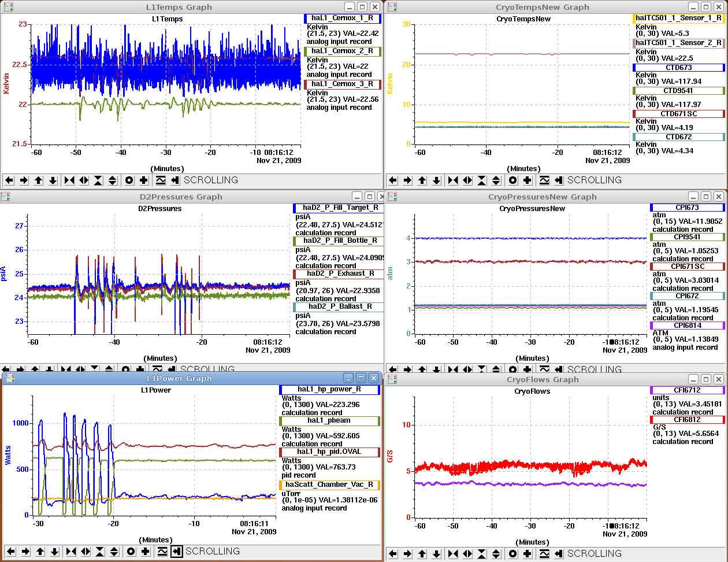Image resolution: width=728 pixels, height=562 pixels.
Task: Select haITC501_1_Sensor_1_R legend entry
Action: [678, 18]
